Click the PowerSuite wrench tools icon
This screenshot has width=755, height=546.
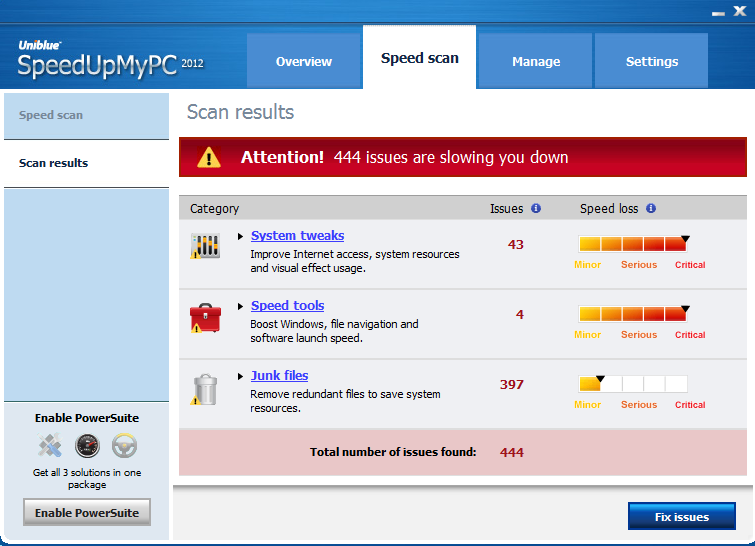tap(50, 445)
